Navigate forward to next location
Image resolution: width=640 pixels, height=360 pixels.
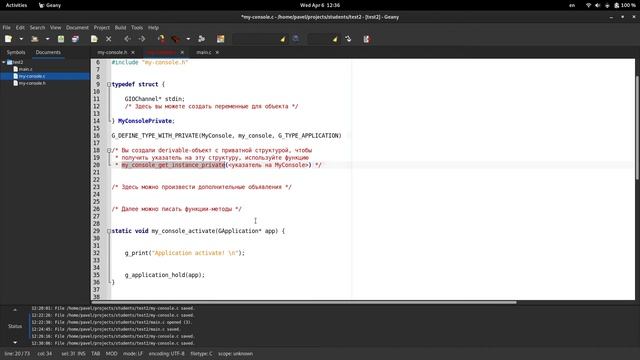pos(142,39)
